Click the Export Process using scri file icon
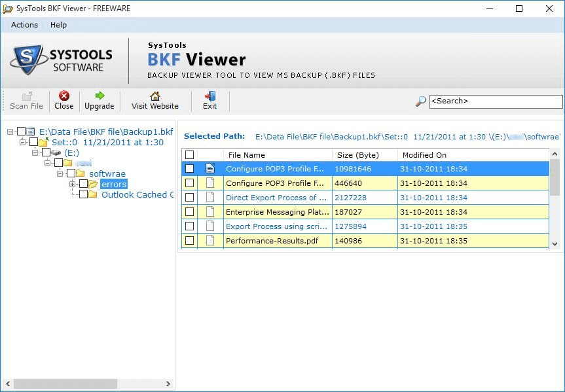 [210, 226]
